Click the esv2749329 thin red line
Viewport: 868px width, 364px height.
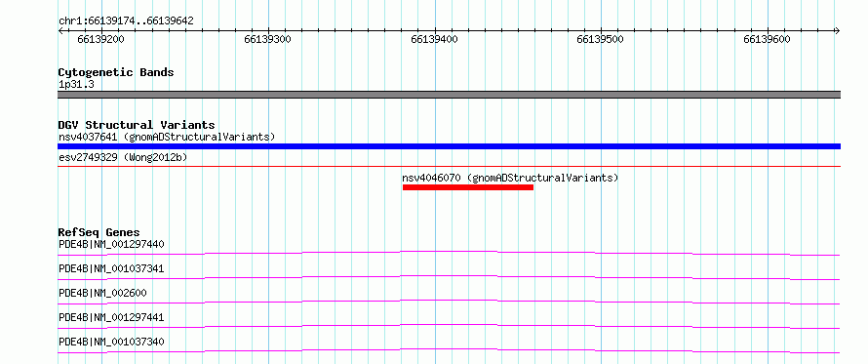click(449, 166)
